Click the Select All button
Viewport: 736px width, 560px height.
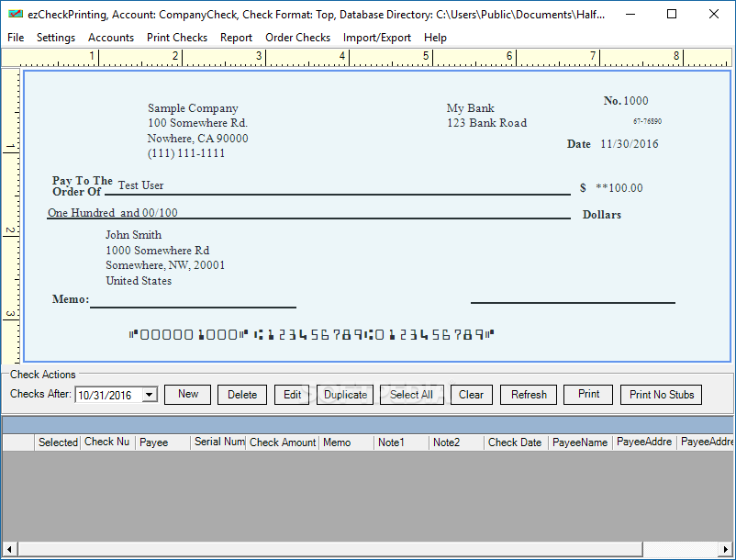(412, 395)
